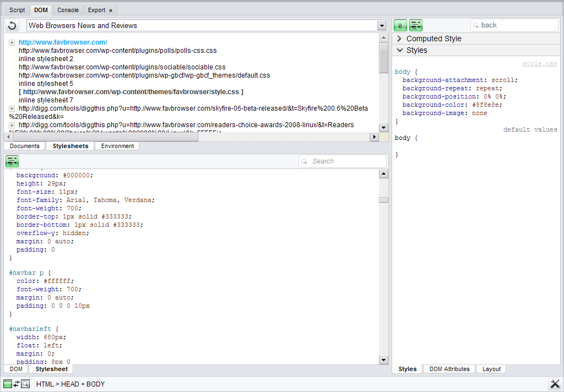This screenshot has width=564, height=392.
Task: Expand the favbrowser.com tree node
Action: pos(12,42)
